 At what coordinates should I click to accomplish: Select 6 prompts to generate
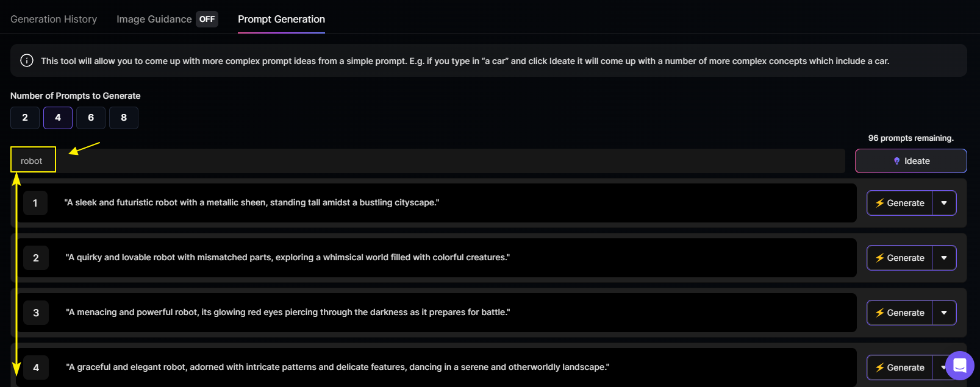click(91, 118)
